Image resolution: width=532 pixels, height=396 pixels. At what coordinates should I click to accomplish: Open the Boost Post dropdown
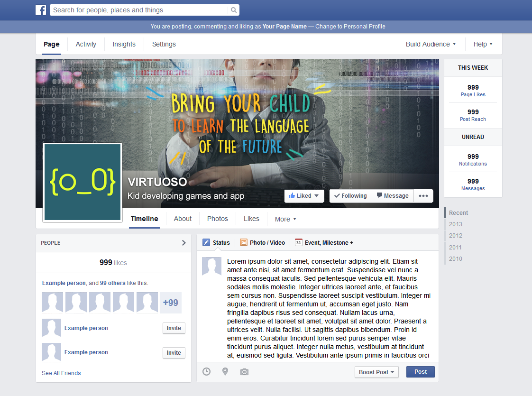coord(376,372)
